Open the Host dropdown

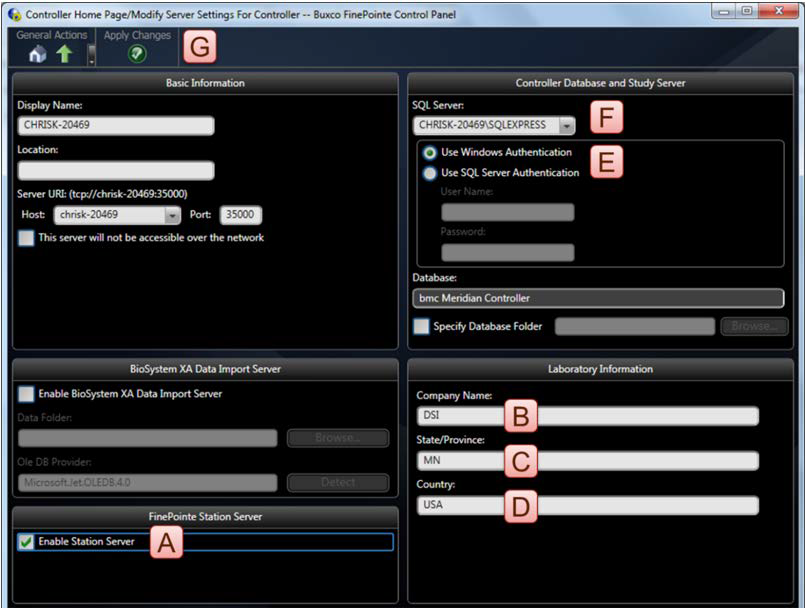[172, 215]
